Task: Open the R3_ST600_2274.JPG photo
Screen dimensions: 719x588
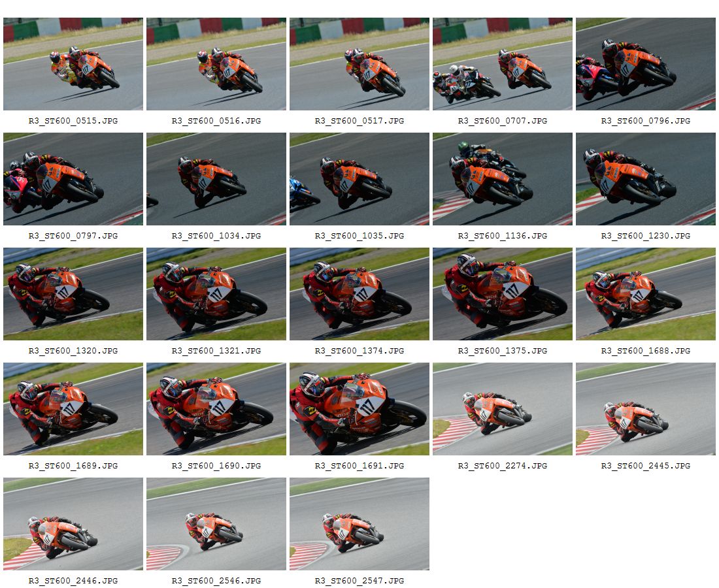Action: (503, 409)
